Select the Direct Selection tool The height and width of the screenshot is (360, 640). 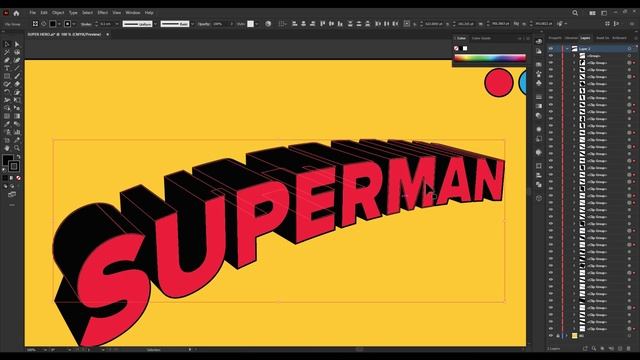coord(17,44)
